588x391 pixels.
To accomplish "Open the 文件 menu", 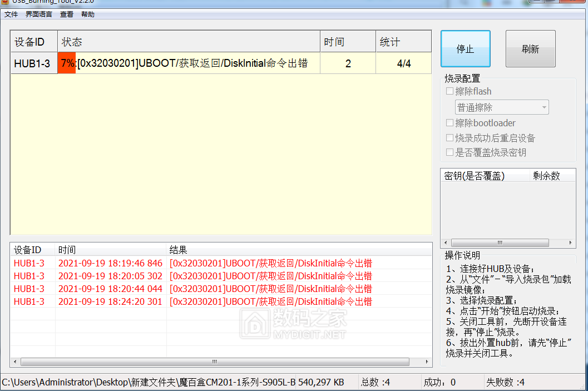I will 11,14.
